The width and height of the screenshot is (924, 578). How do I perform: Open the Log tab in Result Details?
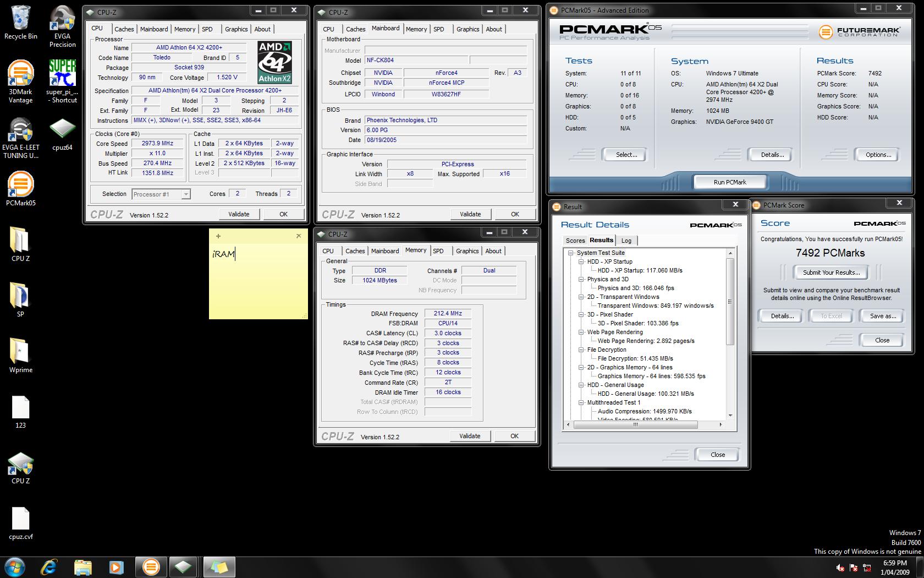click(x=626, y=241)
